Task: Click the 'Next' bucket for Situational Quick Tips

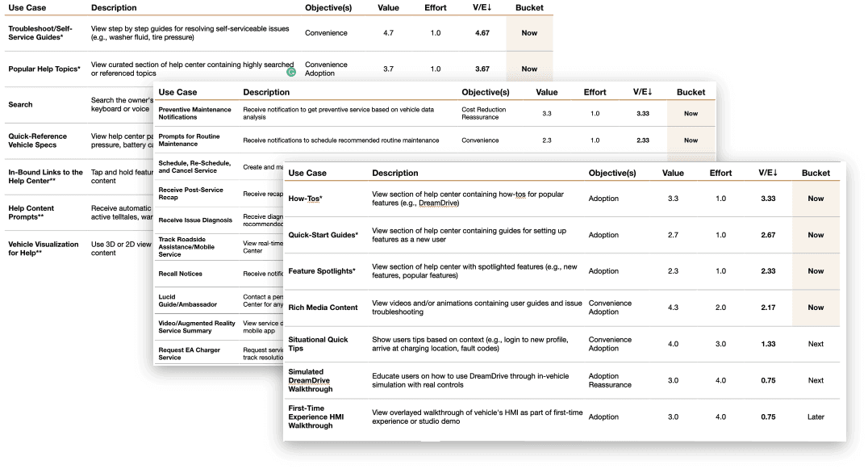Action: [816, 344]
